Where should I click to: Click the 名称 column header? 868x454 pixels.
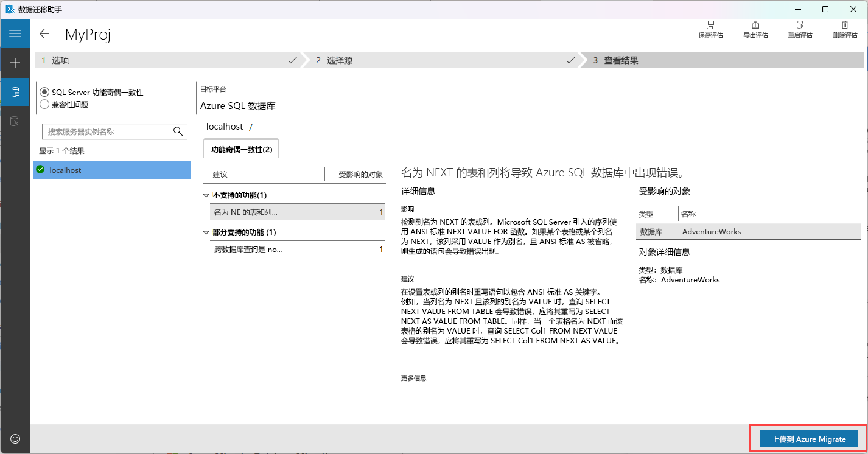pos(688,214)
